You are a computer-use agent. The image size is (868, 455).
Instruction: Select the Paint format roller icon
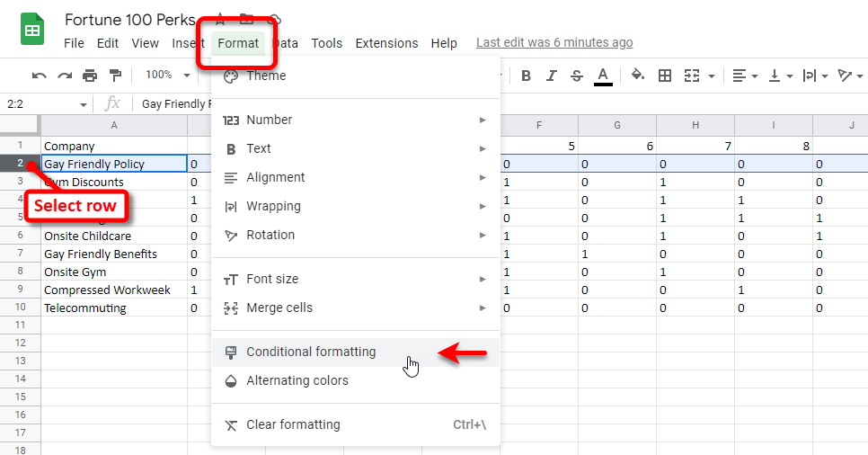(115, 76)
